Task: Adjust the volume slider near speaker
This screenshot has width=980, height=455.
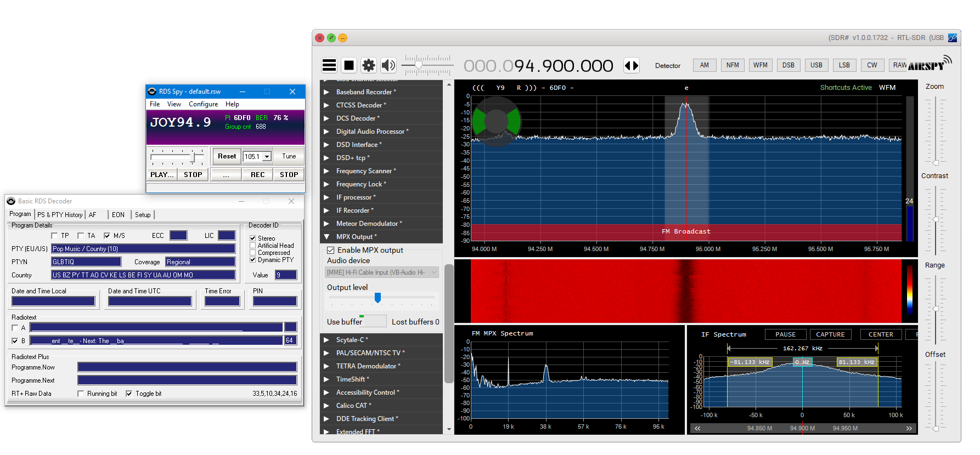Action: point(419,66)
